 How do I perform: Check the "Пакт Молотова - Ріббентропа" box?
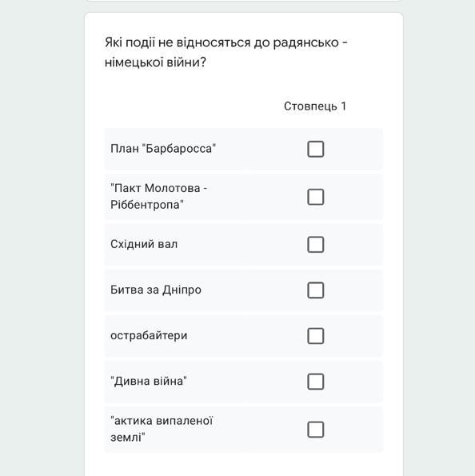(316, 197)
